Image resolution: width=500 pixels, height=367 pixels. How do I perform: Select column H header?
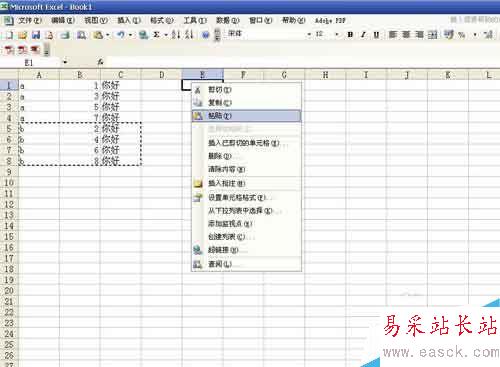(x=325, y=75)
